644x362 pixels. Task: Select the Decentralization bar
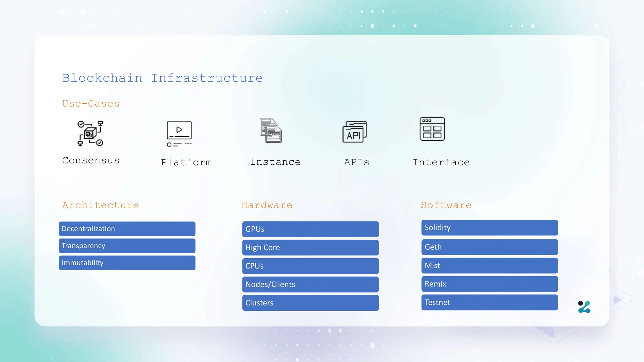click(127, 229)
